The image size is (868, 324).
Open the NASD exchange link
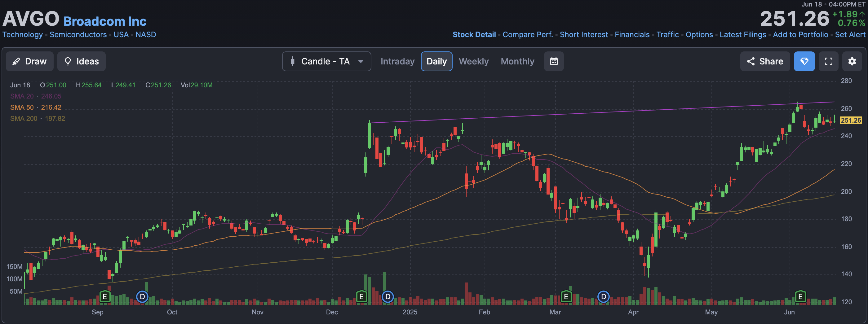[x=146, y=35]
